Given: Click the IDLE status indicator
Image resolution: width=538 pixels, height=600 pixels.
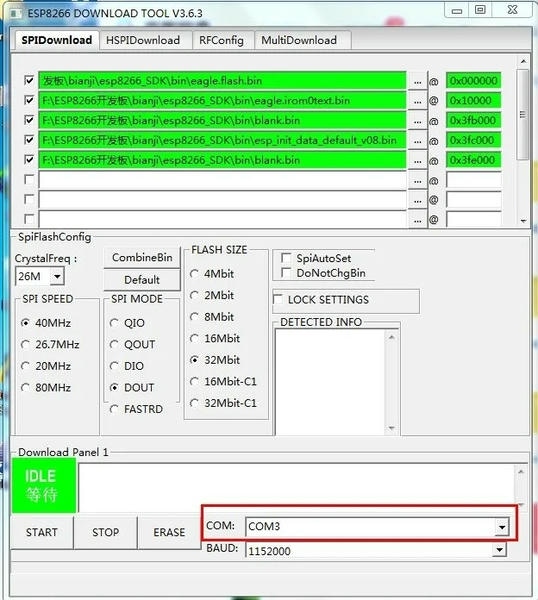Looking at the screenshot, I should pos(44,486).
